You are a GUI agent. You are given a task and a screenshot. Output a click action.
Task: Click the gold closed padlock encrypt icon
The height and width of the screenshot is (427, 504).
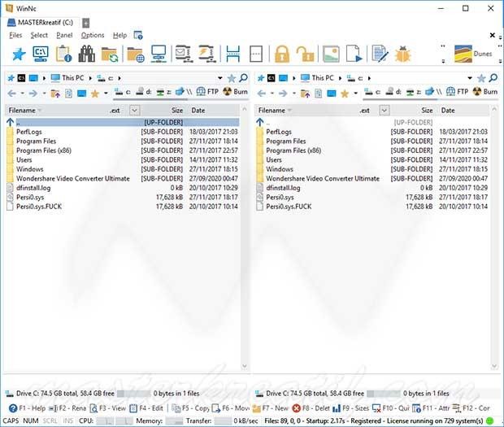281,54
